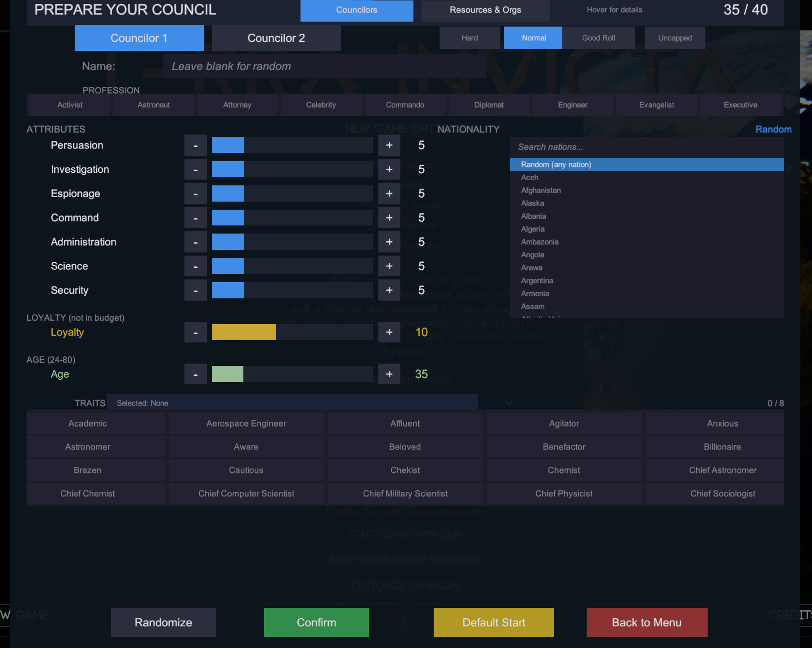
Task: Raise Science value with plus button
Action: [x=389, y=266]
